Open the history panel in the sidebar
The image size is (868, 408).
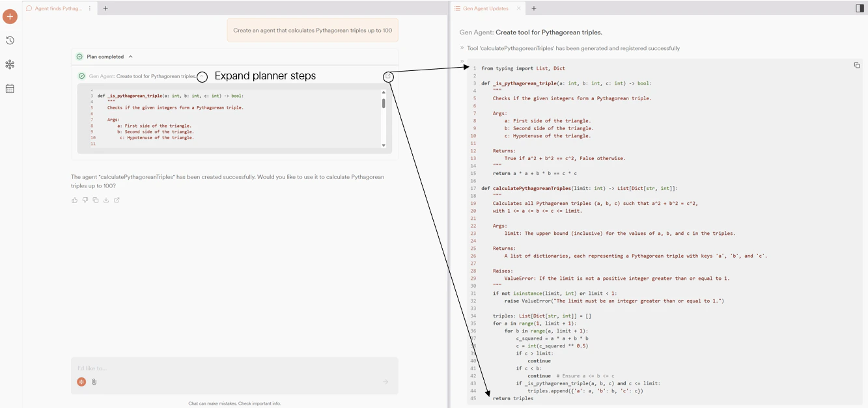point(9,40)
